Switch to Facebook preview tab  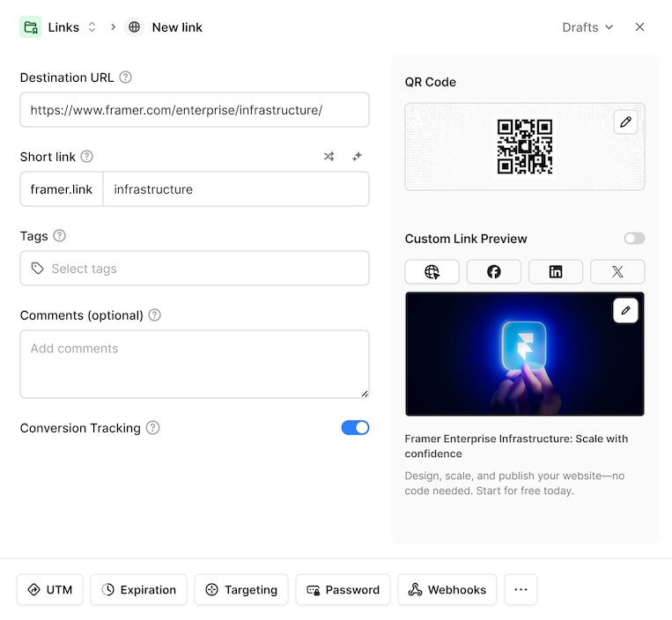[493, 272]
